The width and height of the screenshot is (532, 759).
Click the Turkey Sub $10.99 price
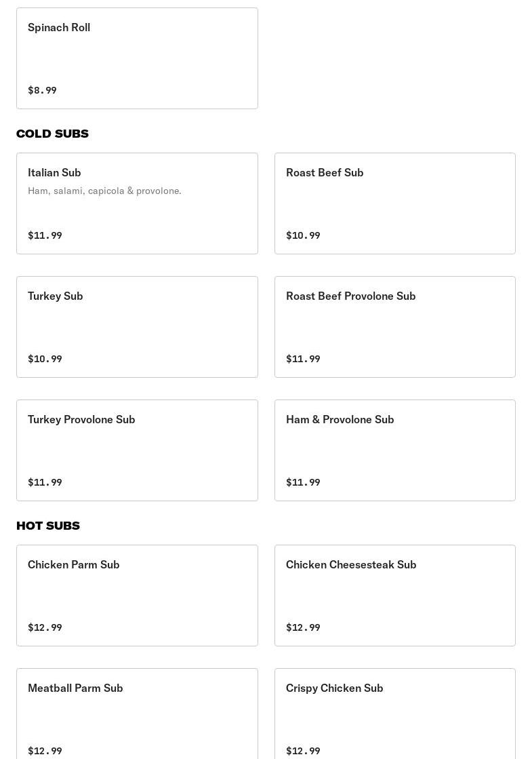pyautogui.click(x=45, y=359)
